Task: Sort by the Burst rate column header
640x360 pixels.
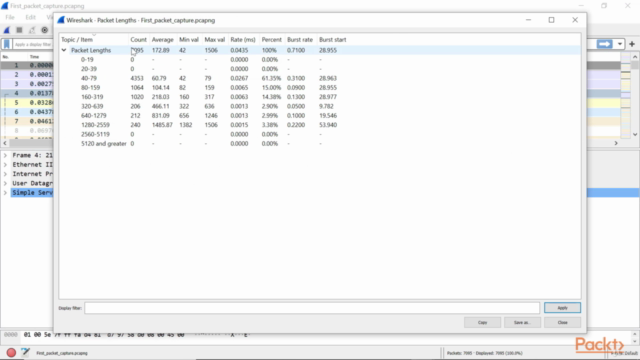Action: pyautogui.click(x=300, y=40)
